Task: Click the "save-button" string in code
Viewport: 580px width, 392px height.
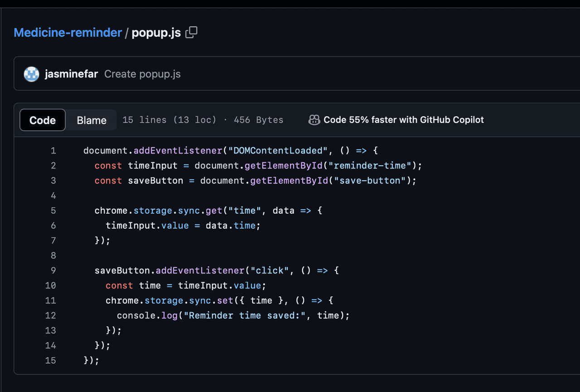Action: click(x=370, y=181)
